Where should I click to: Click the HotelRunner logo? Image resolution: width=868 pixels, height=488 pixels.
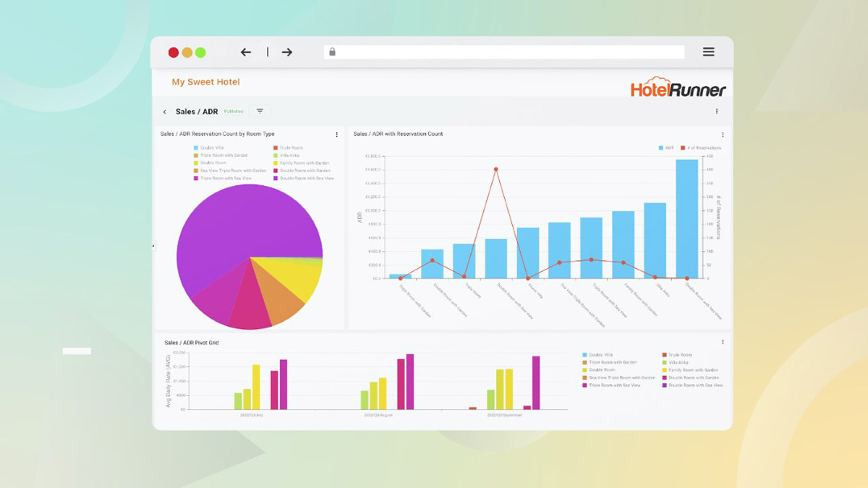tap(678, 87)
